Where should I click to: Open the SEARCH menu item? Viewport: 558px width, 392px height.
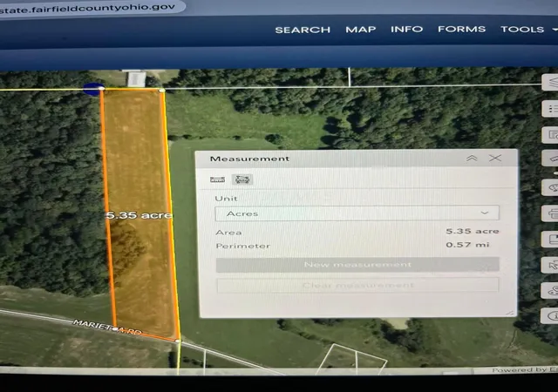click(303, 30)
